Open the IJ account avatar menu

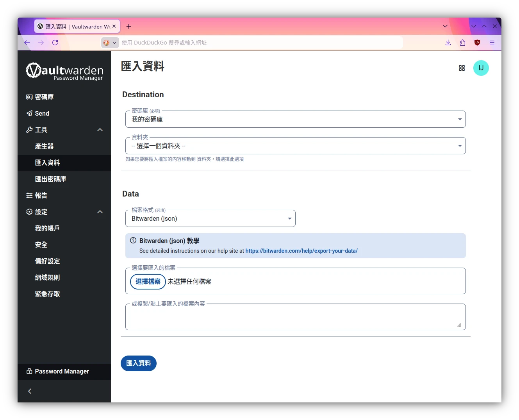coord(481,68)
